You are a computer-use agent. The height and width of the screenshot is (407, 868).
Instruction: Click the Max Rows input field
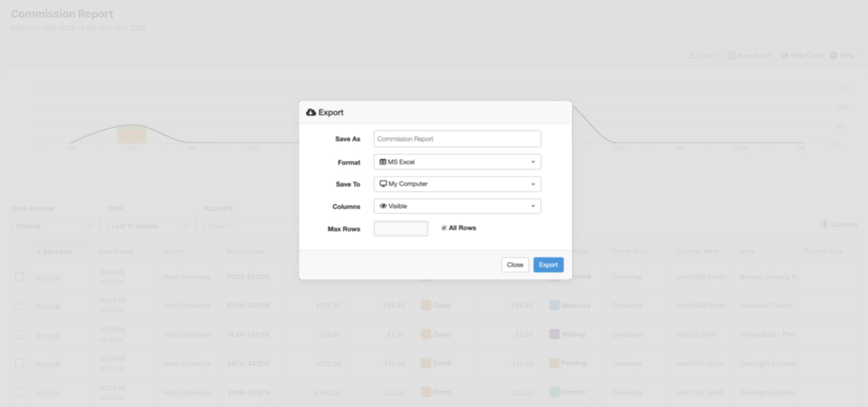click(x=401, y=228)
